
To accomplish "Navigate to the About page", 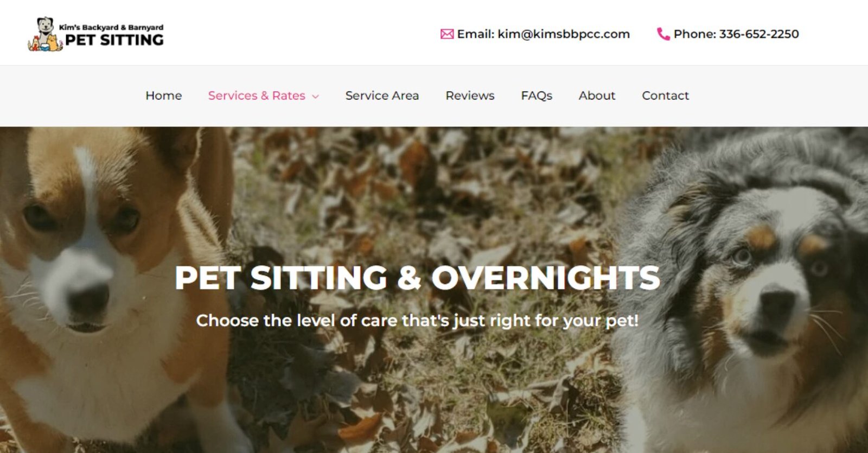I will click(597, 95).
